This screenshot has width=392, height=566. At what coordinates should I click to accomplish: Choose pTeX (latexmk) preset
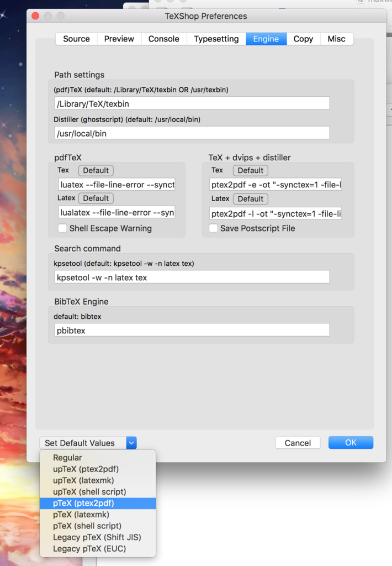point(98,515)
